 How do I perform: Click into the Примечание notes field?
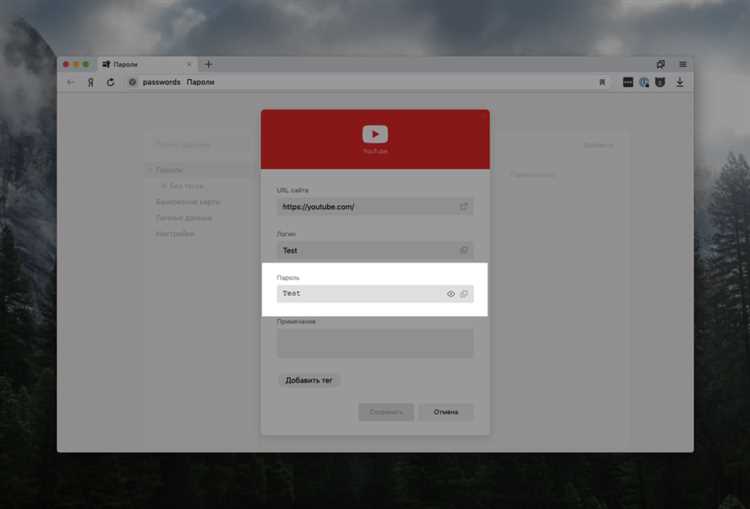point(375,343)
